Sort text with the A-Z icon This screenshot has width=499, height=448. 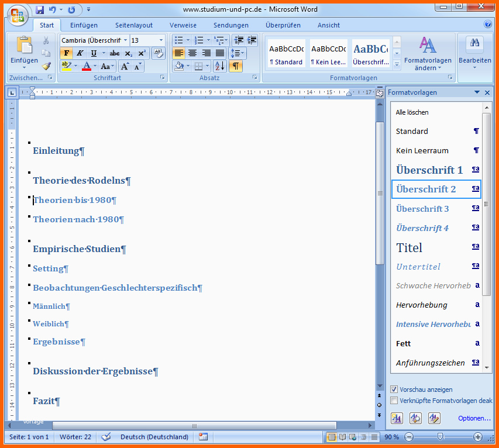219,66
